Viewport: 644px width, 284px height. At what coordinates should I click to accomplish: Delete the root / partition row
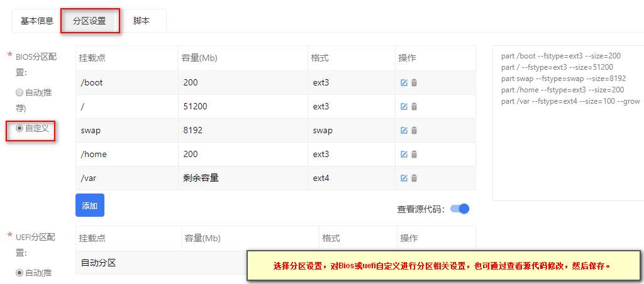click(414, 106)
